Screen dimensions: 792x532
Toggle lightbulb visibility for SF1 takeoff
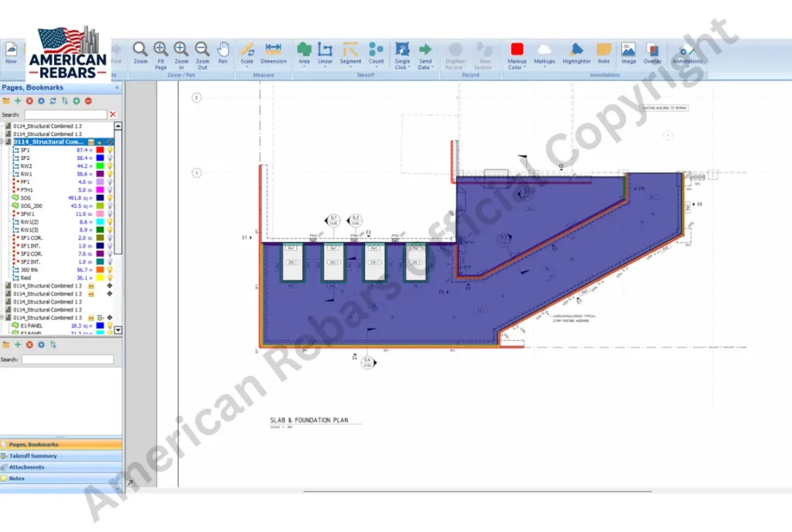point(110,150)
